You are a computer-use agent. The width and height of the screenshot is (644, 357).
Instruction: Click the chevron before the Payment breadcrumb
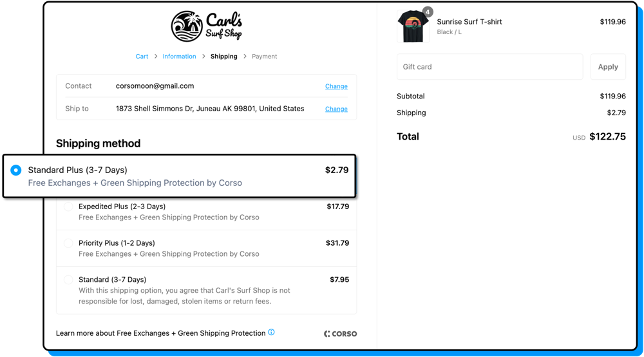coord(245,57)
